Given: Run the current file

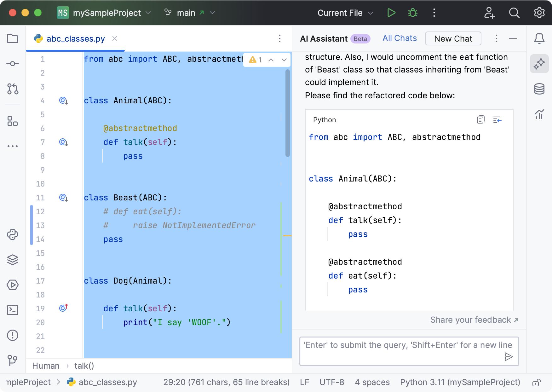Looking at the screenshot, I should (391, 13).
